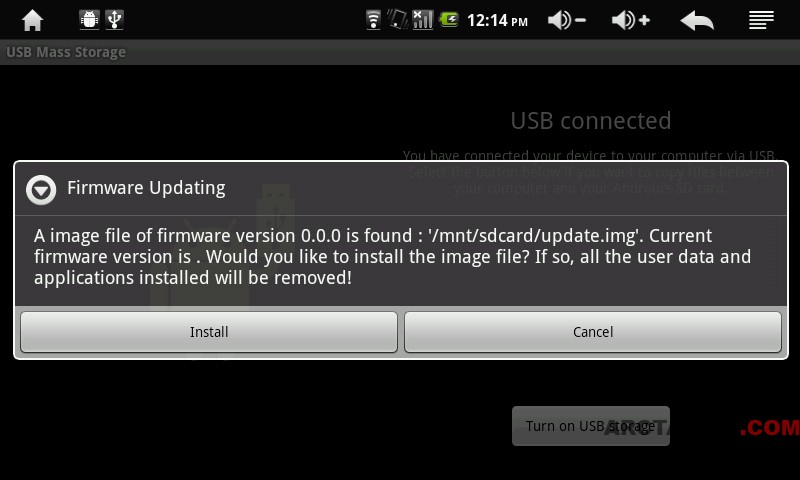Open the menu lines icon
The image size is (800, 480).
(761, 20)
